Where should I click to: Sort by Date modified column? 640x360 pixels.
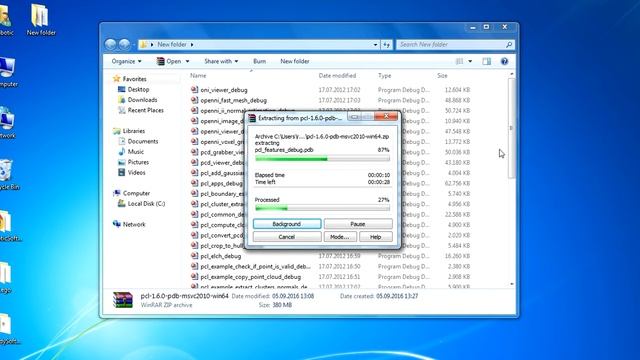pyautogui.click(x=337, y=76)
